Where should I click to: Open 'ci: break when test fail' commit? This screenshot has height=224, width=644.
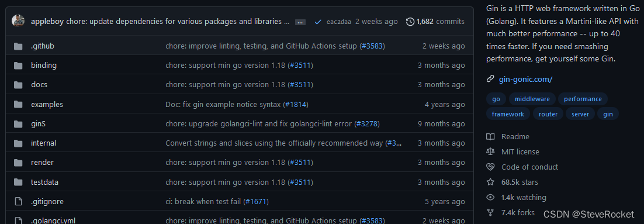click(x=203, y=201)
